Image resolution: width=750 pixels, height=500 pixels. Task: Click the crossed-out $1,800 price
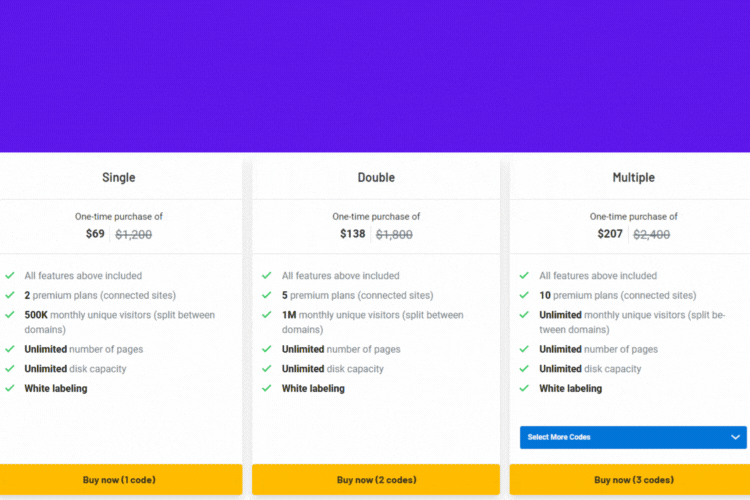[394, 234]
